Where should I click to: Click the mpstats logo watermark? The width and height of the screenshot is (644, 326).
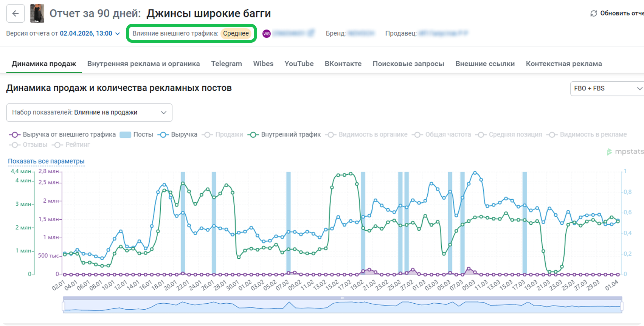point(625,152)
